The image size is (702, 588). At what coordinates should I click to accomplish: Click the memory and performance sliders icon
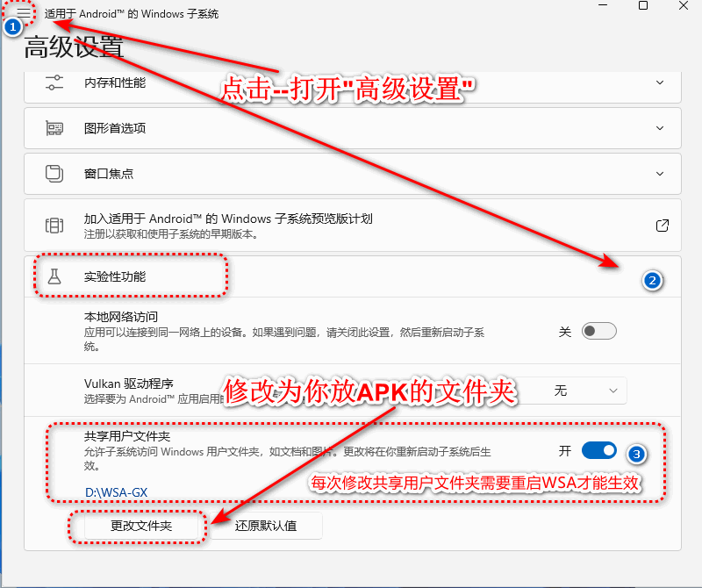54,82
